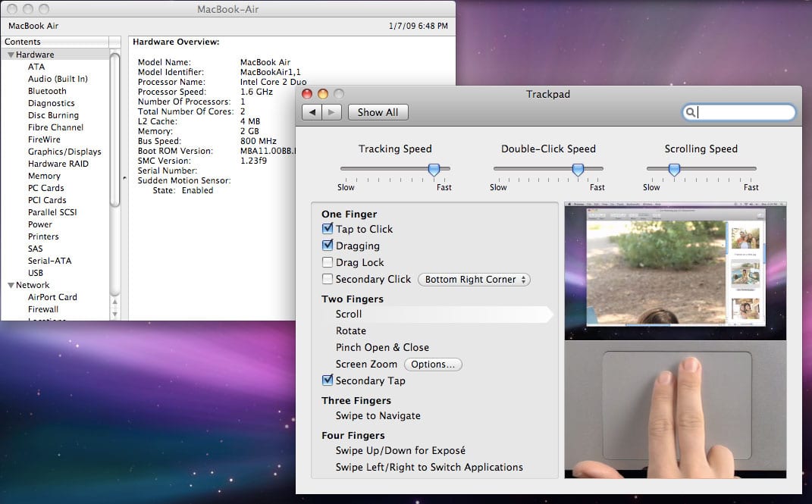Image resolution: width=812 pixels, height=504 pixels.
Task: Click the scroll down arrow in Contents sidebar
Action: [115, 314]
